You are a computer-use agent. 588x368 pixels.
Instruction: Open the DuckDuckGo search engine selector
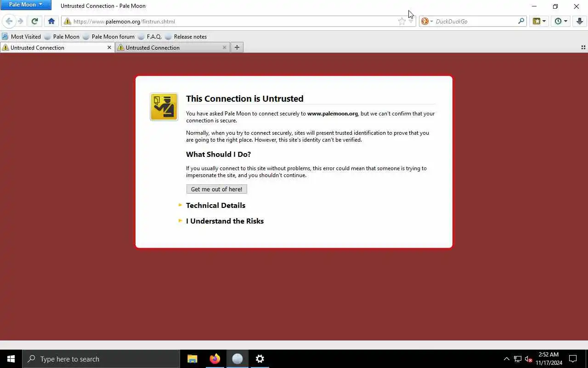[427, 21]
